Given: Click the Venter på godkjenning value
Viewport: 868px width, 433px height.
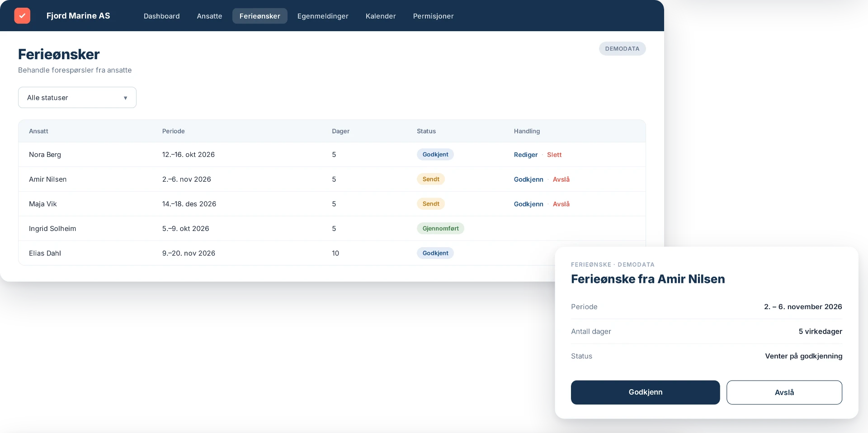Looking at the screenshot, I should (803, 356).
